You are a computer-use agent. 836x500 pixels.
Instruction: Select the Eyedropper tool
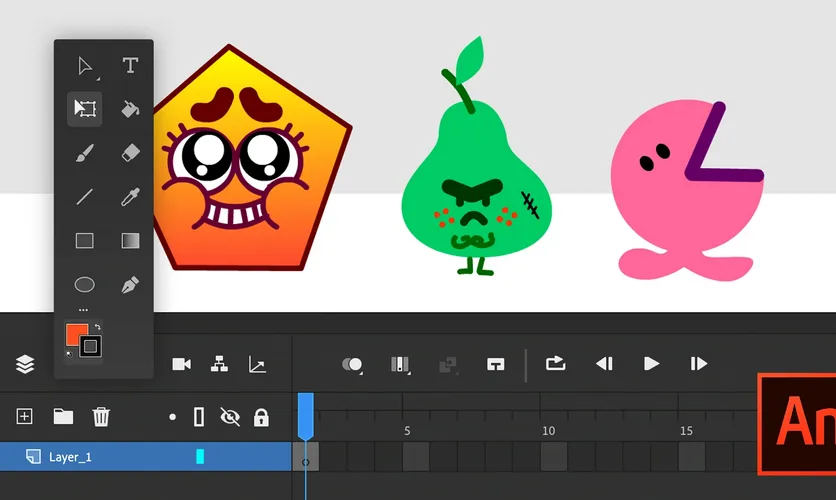coord(130,197)
